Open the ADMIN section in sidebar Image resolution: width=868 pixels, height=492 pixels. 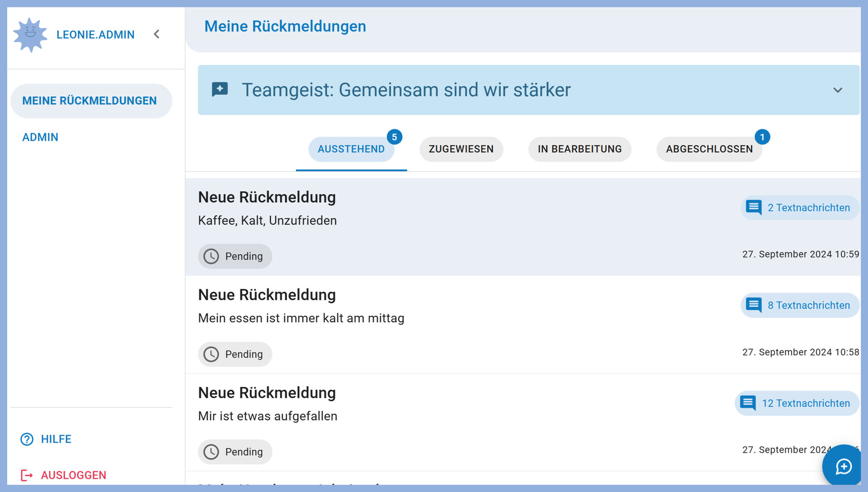pos(40,137)
